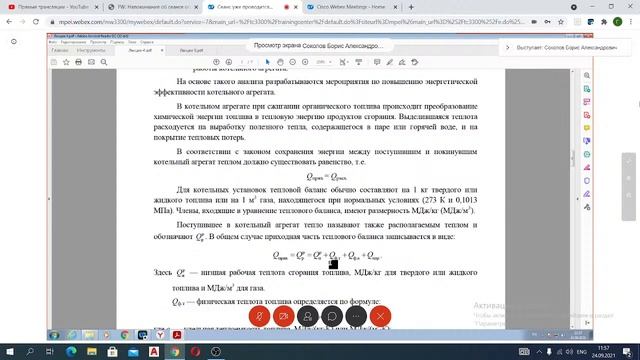Zoom out with Acrobat minus button
This screenshot has width=640, height=360.
292,62
